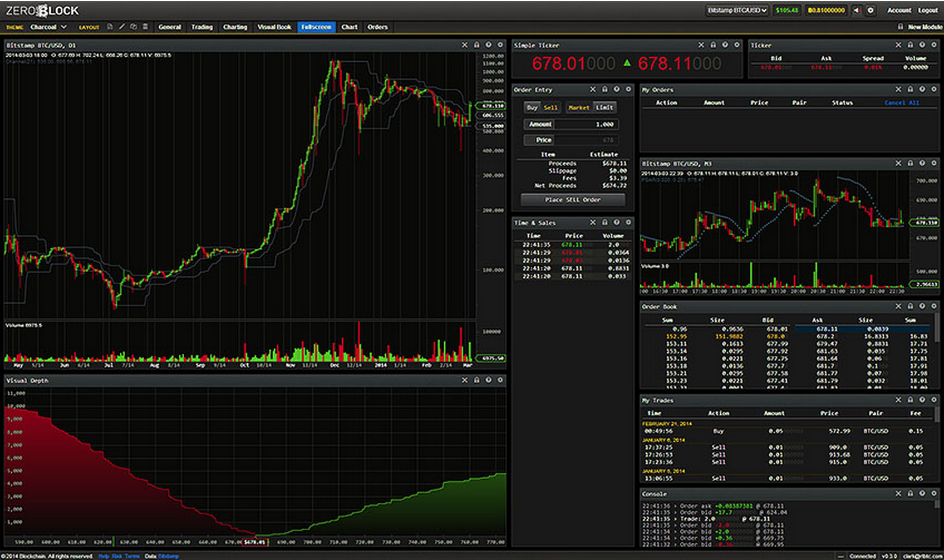
Task: Select Limit order type
Action: [x=604, y=107]
